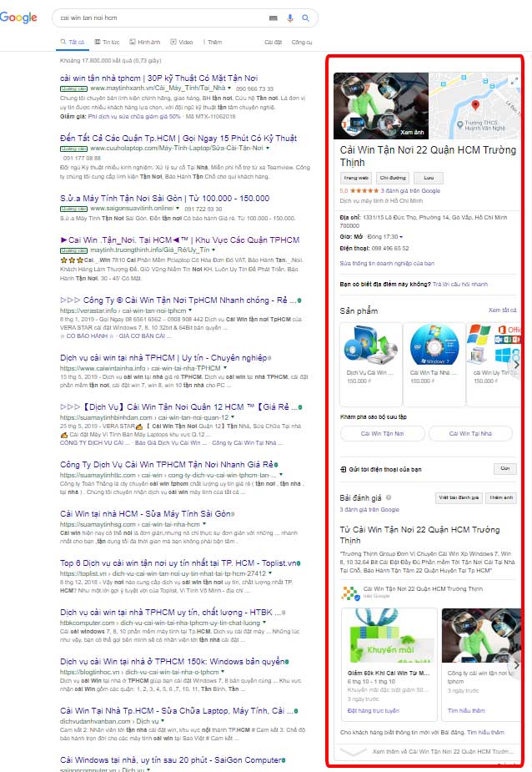Expand dropdown arrow next to www.maytinhxanh.vn URL
This screenshot has height=772, width=532.
pos(229,88)
